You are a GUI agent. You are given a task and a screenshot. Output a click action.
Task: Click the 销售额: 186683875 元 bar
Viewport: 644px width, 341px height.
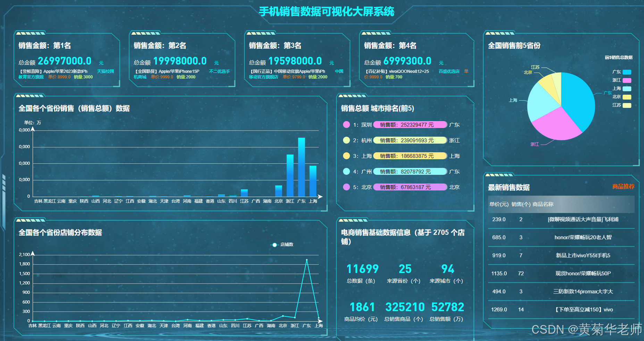coord(410,156)
